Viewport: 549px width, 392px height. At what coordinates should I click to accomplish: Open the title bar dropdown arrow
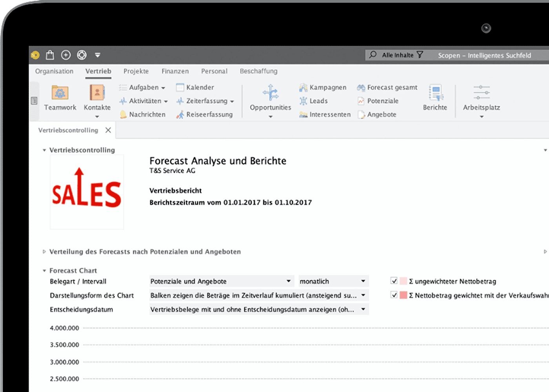(x=98, y=55)
